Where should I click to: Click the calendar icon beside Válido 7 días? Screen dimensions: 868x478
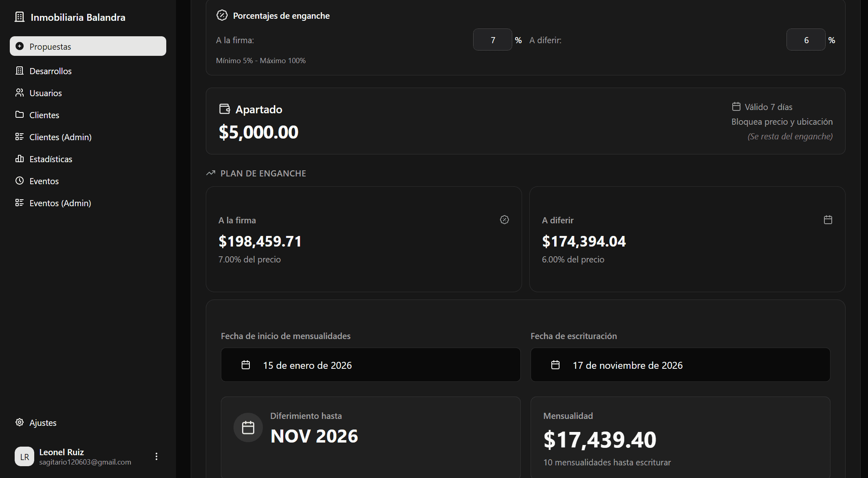click(736, 106)
